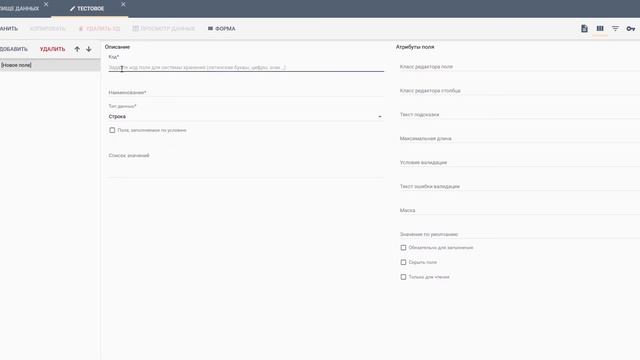Open the Тип данных dropdown showing Строка
Screen dimensions: 640x360
pos(246,117)
